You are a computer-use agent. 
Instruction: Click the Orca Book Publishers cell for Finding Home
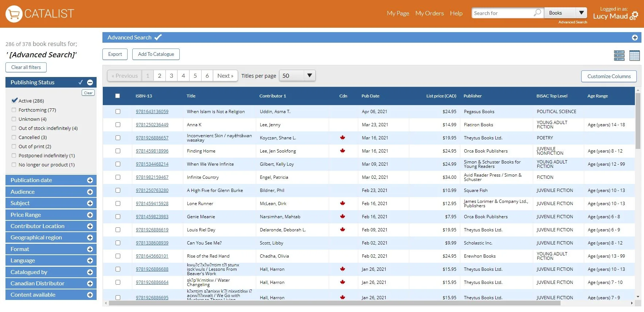click(x=485, y=151)
